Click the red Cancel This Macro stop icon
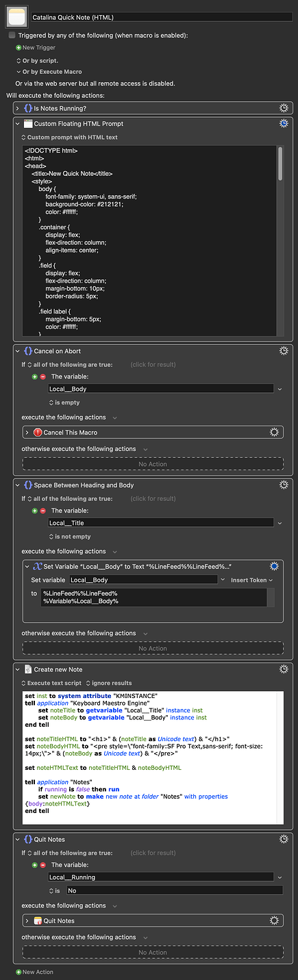 tap(38, 433)
